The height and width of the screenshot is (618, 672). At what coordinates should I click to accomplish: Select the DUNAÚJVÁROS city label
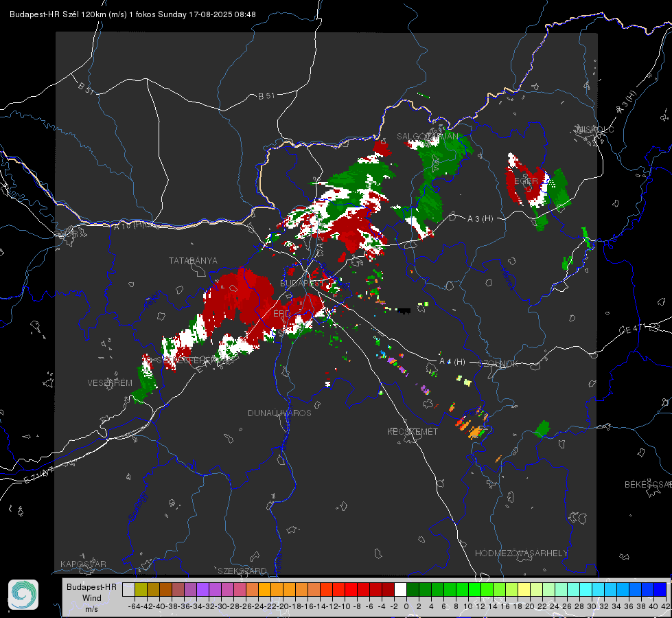pos(279,413)
